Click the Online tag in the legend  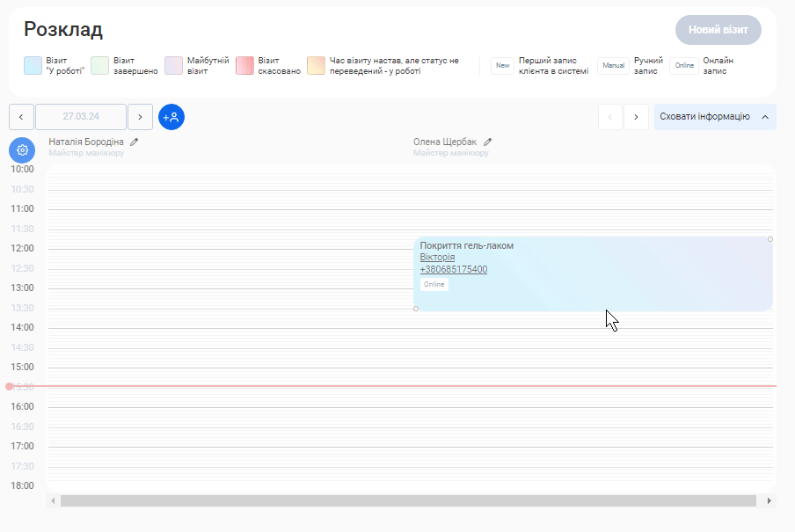[x=684, y=66]
